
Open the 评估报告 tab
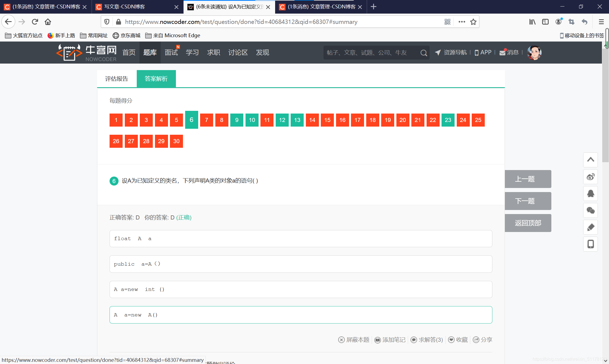(x=117, y=79)
